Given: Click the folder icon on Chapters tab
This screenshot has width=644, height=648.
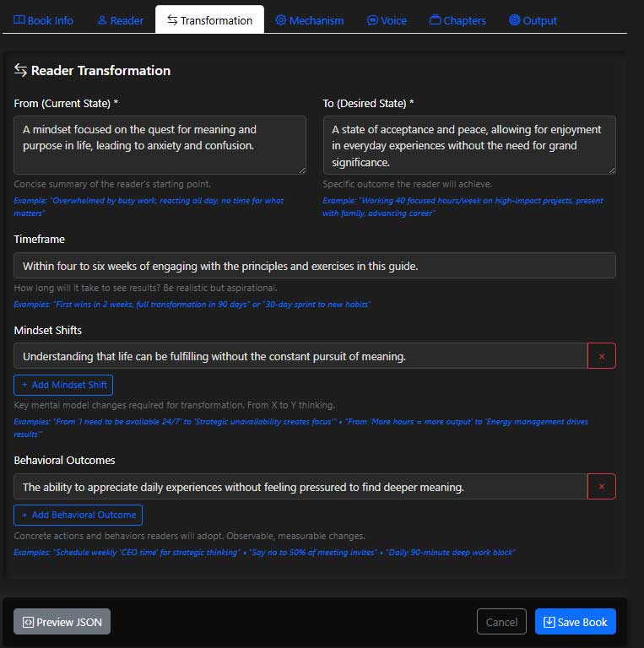Looking at the screenshot, I should [x=435, y=20].
